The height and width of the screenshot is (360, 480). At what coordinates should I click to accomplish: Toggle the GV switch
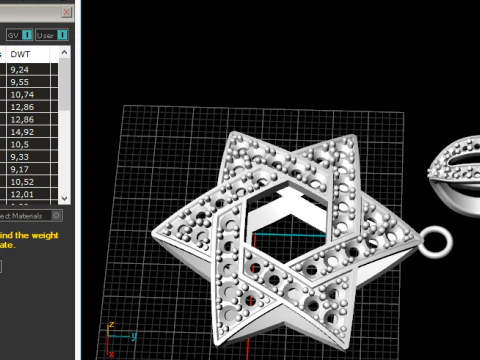coord(19,35)
